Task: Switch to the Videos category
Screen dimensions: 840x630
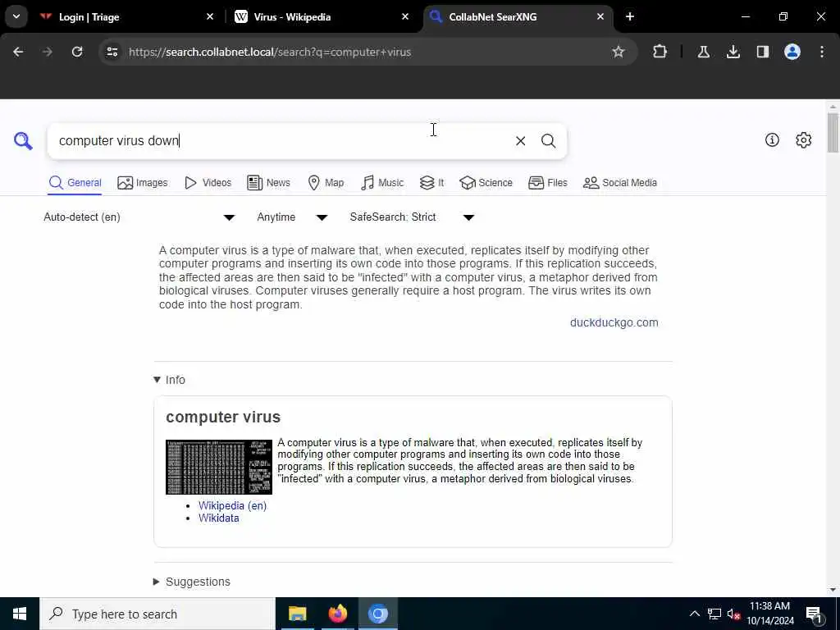Action: [x=208, y=183]
